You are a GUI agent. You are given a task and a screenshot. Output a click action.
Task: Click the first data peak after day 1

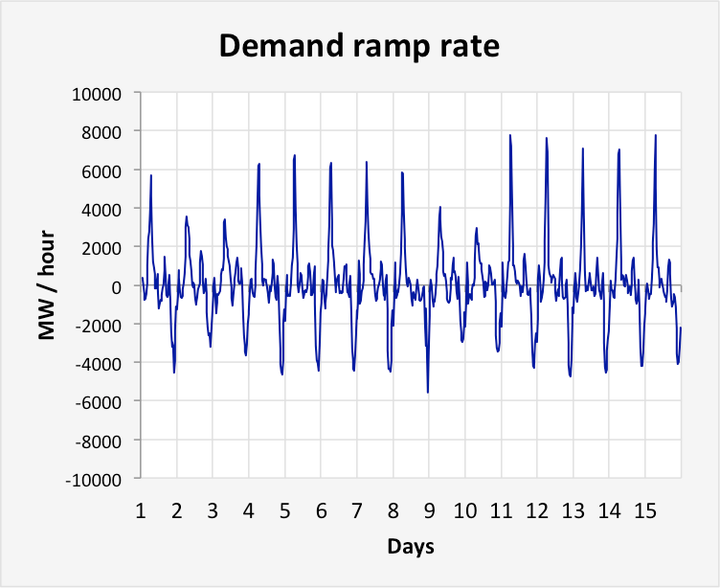(151, 176)
